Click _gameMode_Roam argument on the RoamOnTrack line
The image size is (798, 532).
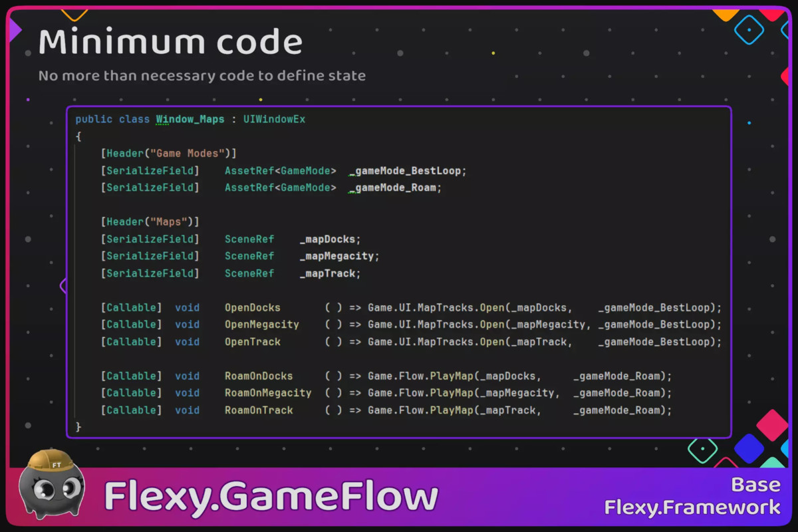point(616,410)
